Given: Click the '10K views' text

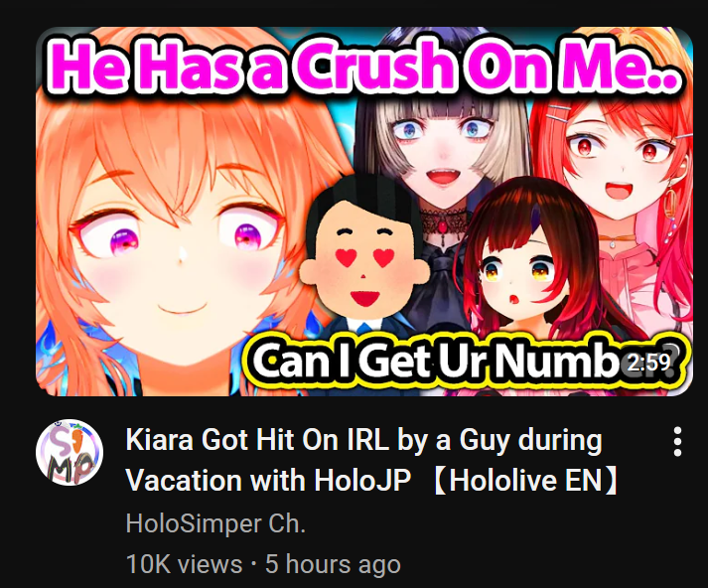Looking at the screenshot, I should [x=184, y=564].
